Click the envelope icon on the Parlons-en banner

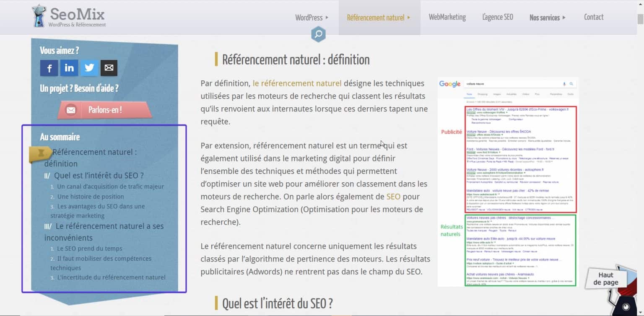[x=70, y=110]
